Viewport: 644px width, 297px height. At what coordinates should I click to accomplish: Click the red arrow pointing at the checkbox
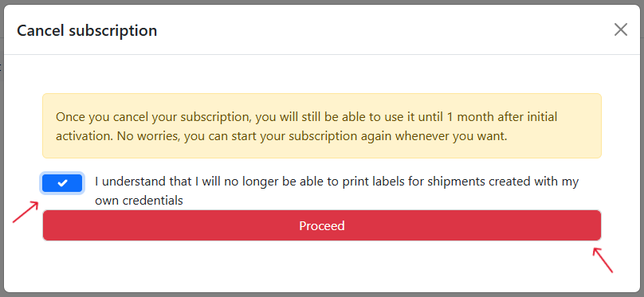[26, 212]
